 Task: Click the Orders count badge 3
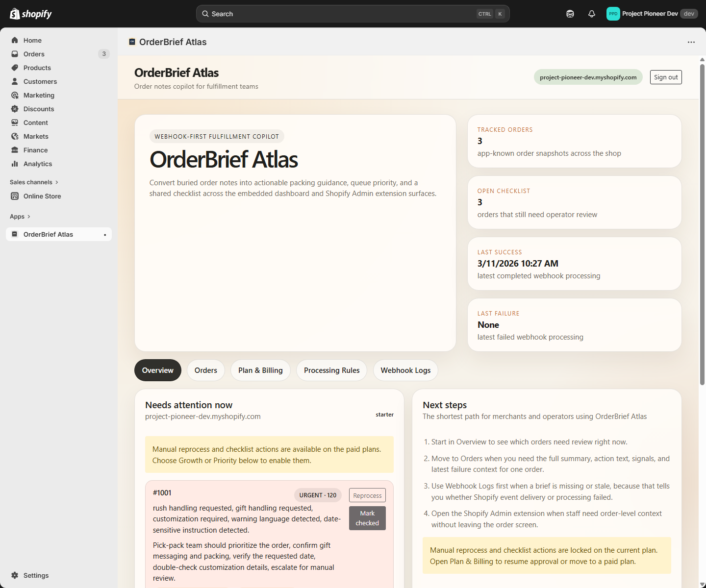(x=104, y=54)
